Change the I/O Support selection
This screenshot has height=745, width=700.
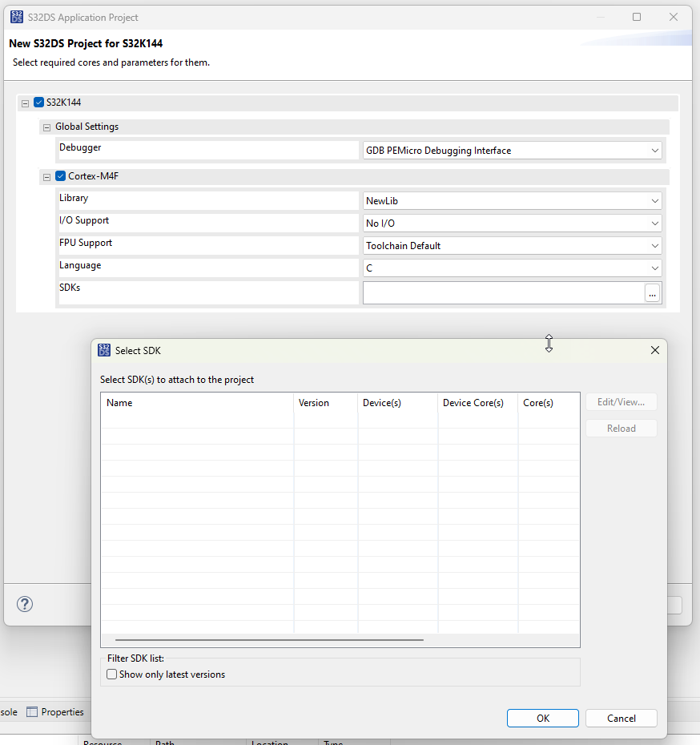coord(655,223)
